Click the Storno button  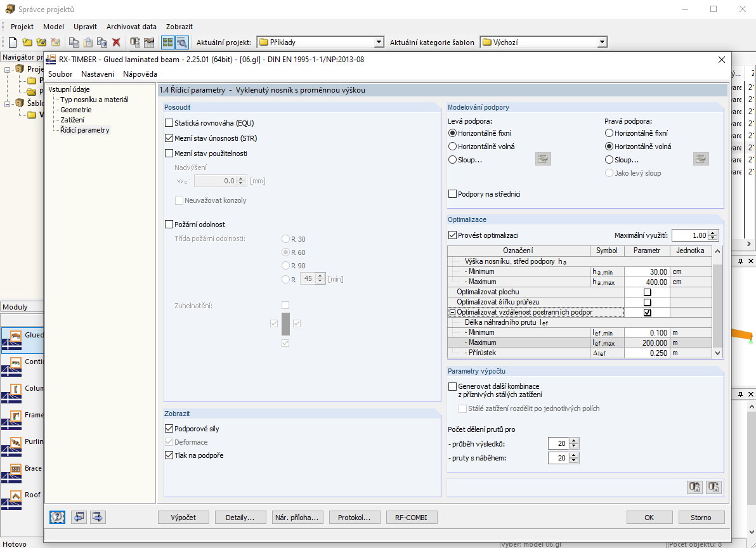tap(701, 518)
